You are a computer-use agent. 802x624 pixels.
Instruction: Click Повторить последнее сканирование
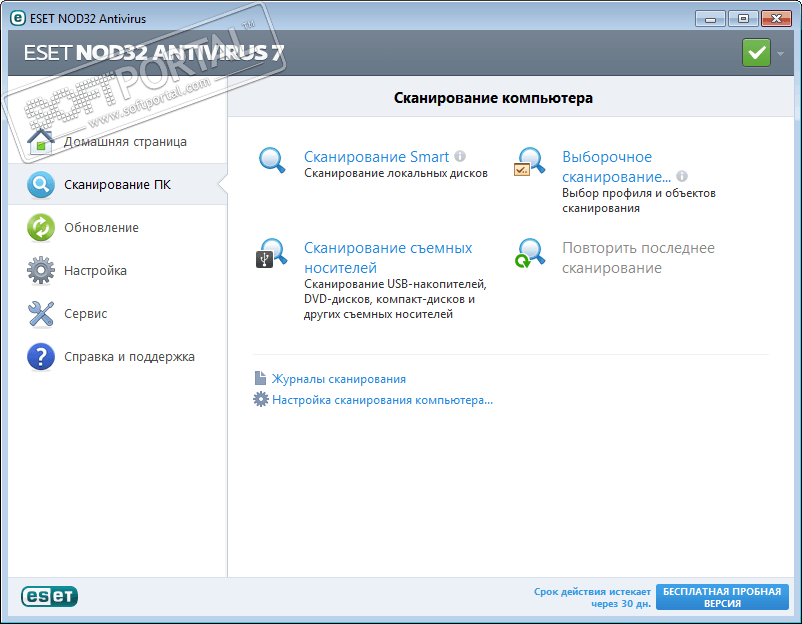click(638, 258)
